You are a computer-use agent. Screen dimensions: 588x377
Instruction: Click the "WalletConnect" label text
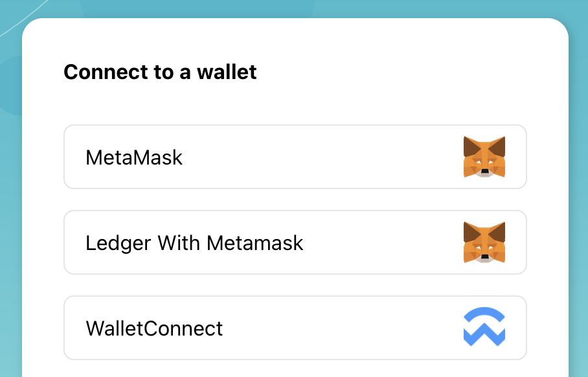pyautogui.click(x=154, y=328)
